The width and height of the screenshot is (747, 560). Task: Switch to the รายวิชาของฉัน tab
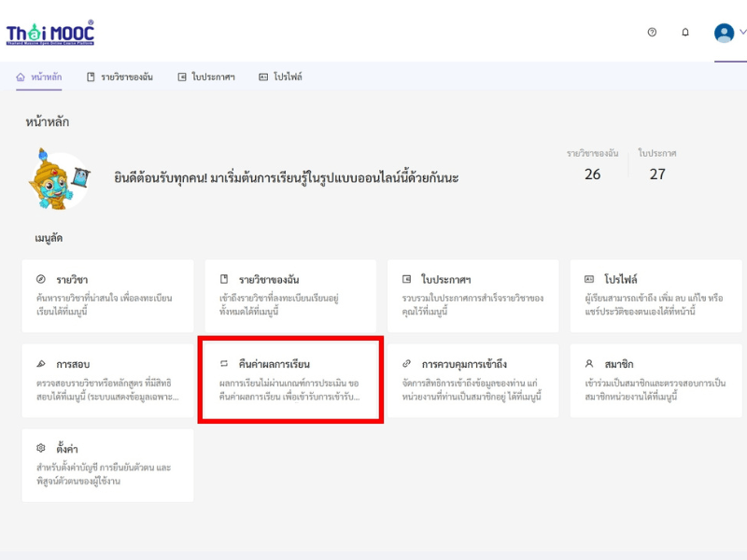click(120, 77)
